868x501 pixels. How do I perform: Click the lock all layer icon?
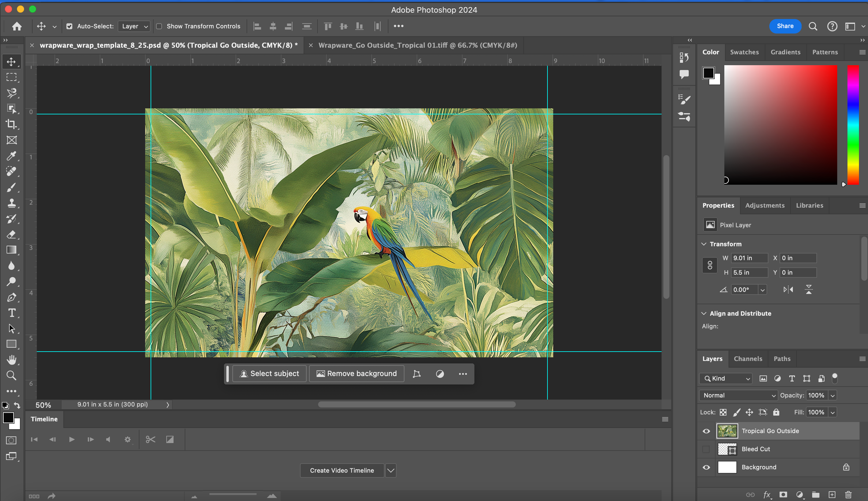click(776, 412)
